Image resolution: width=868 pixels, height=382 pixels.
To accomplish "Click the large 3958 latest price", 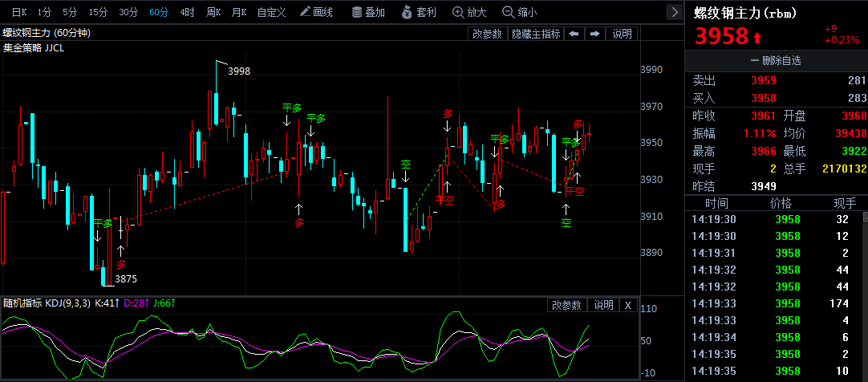I will click(721, 36).
